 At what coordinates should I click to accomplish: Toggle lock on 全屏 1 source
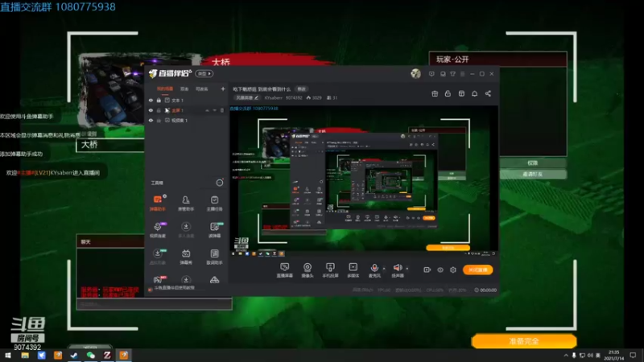pyautogui.click(x=159, y=110)
